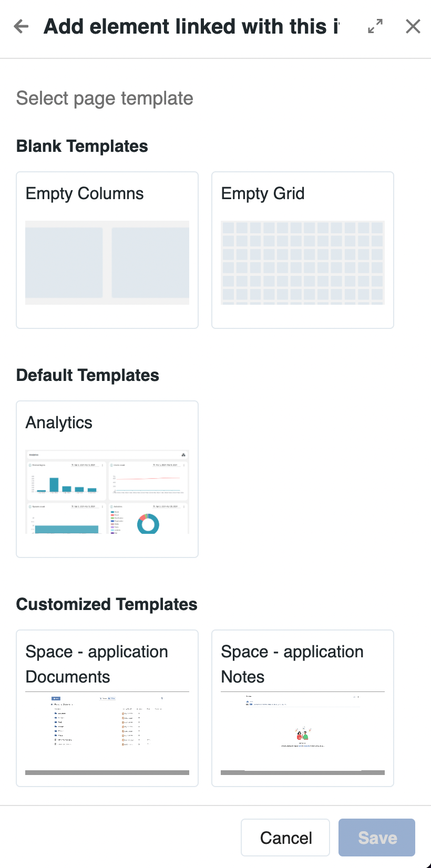Close the Add element panel
The height and width of the screenshot is (868, 431).
[x=413, y=26]
